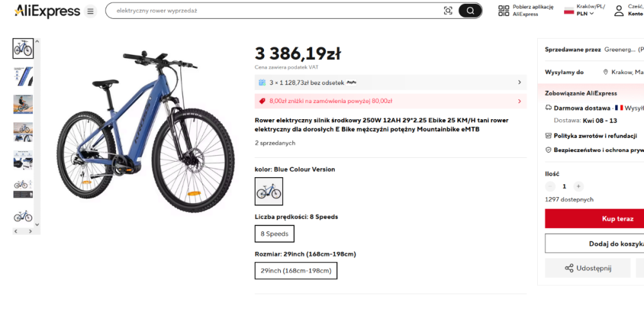This screenshot has width=644, height=313.
Task: Open the Polityka zwrotów i refundacji link
Action: pos(595,135)
